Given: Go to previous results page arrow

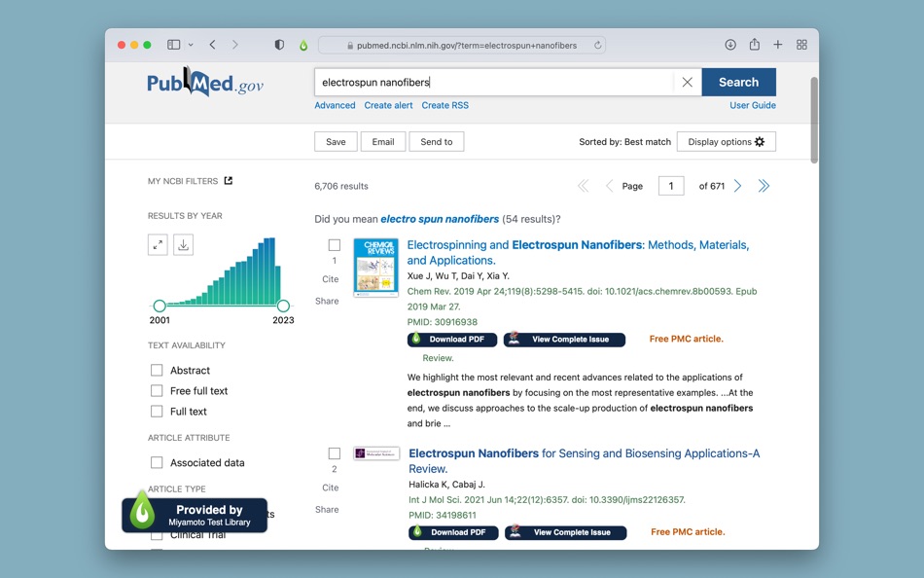Looking at the screenshot, I should pyautogui.click(x=609, y=187).
